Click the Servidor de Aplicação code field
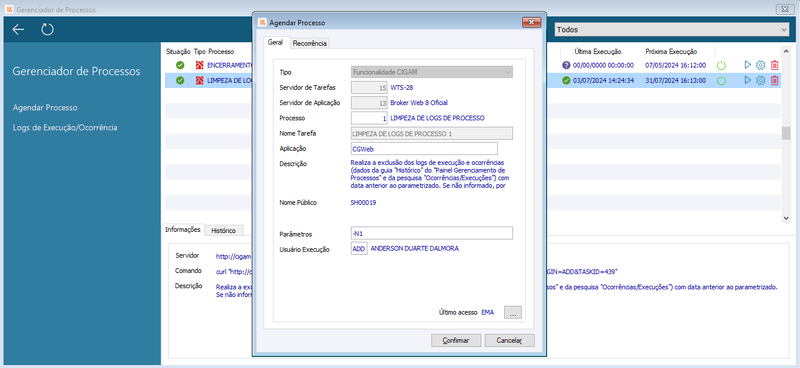800x368 pixels. coord(369,103)
